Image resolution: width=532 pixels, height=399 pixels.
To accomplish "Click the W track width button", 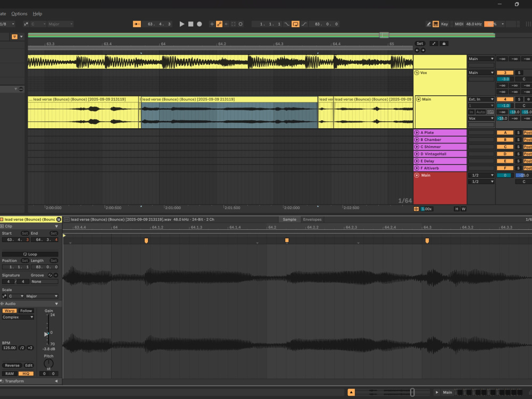I will coord(463,209).
